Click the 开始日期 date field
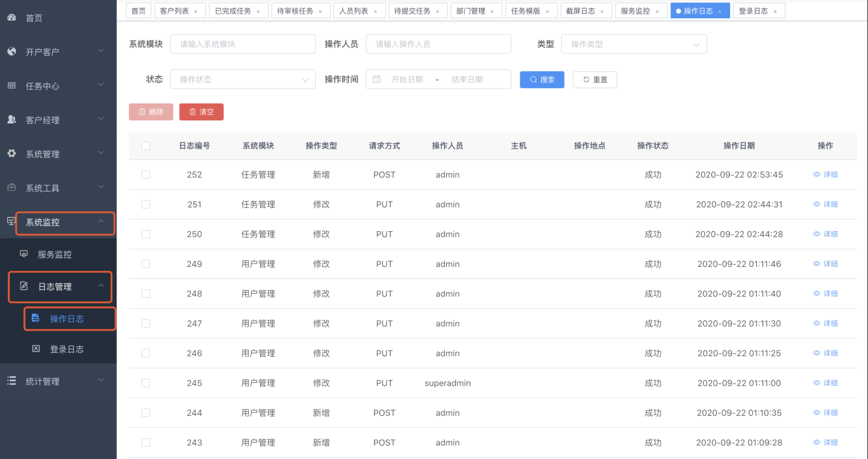This screenshot has width=868, height=459. click(x=407, y=80)
